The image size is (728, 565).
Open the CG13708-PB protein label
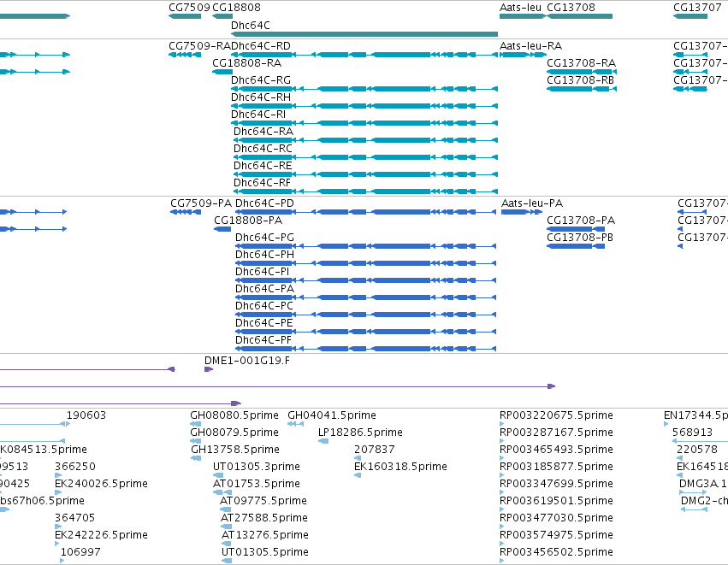point(580,238)
